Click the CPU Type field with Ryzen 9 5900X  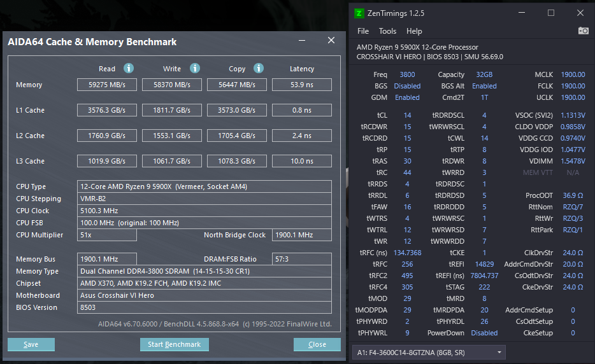204,186
